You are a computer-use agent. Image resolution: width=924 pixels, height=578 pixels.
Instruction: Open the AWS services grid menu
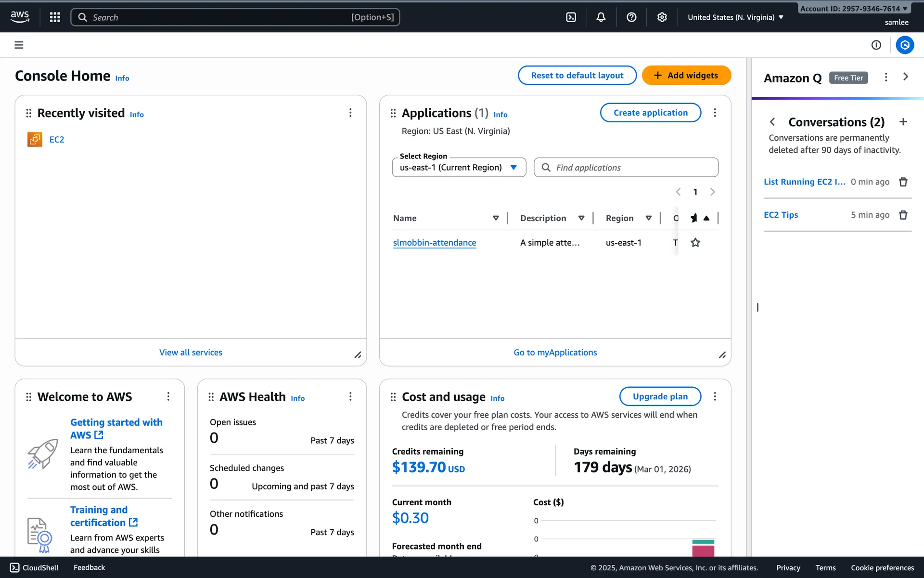55,17
